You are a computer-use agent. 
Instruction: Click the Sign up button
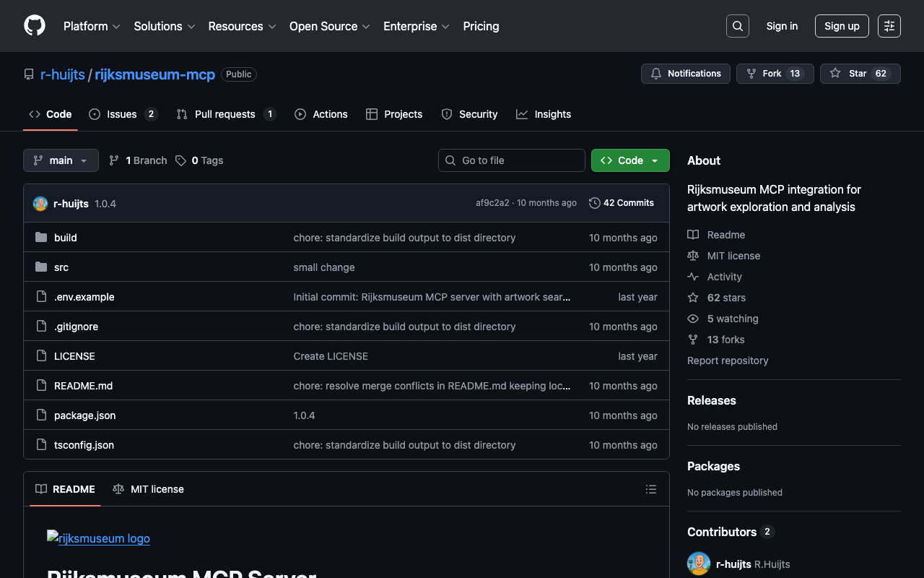(x=841, y=26)
